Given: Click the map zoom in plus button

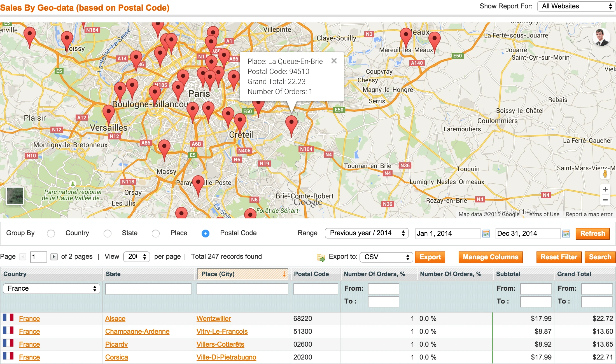Looking at the screenshot, I should click(605, 190).
